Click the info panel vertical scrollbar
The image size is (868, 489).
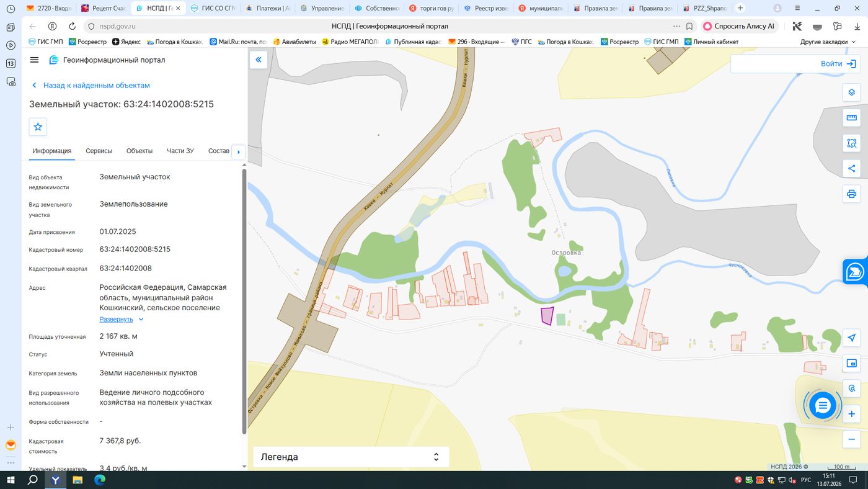coord(244,301)
